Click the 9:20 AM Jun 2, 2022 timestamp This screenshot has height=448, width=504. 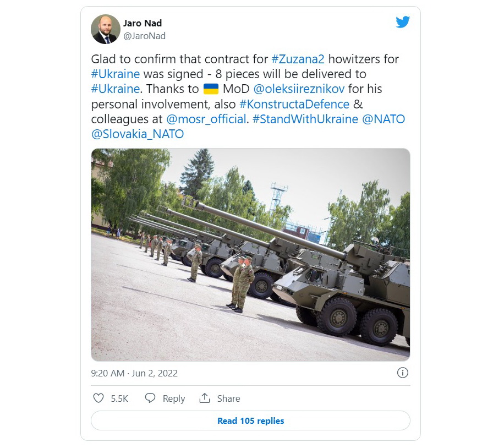pyautogui.click(x=134, y=373)
